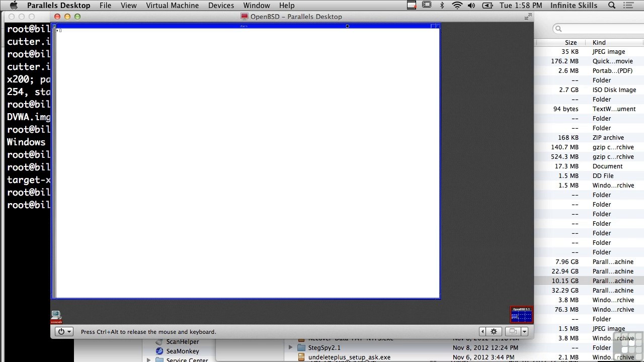The height and width of the screenshot is (362, 644).
Task: Open the Virtual Machine menu
Action: tap(172, 6)
